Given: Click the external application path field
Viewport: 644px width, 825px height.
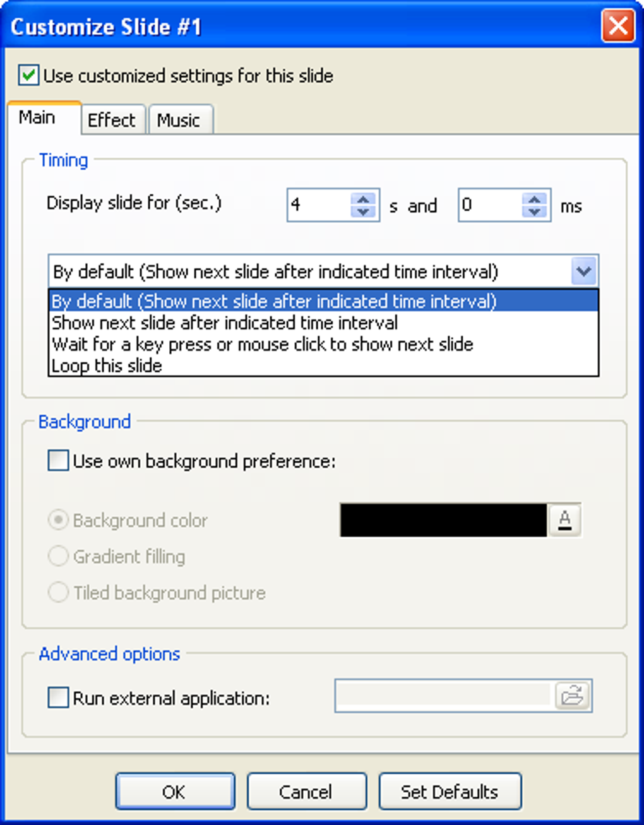Looking at the screenshot, I should pyautogui.click(x=443, y=696).
